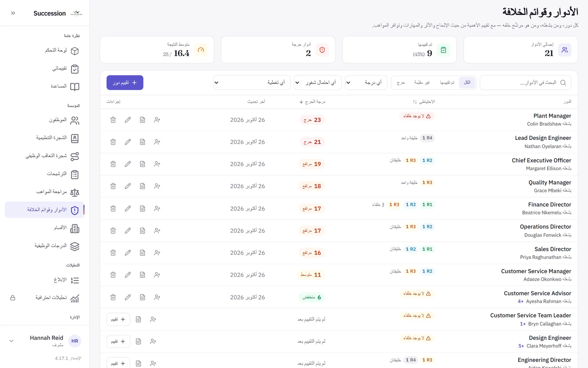Open الإبلاغ reporting page
588x368 pixels.
coord(66,280)
